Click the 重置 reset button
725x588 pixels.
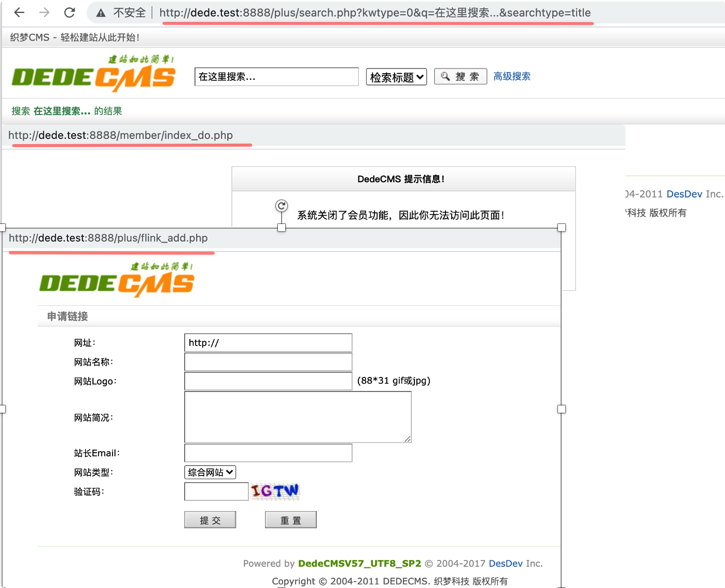(x=290, y=520)
